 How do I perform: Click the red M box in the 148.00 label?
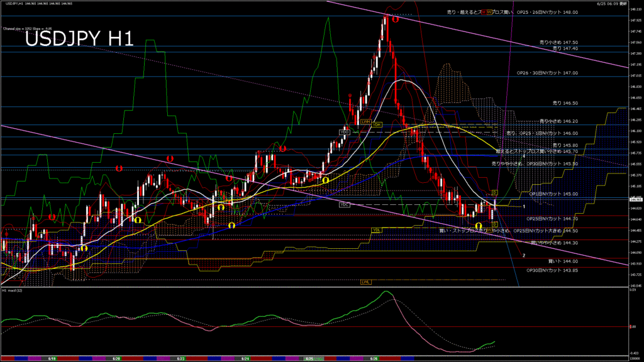pos(484,13)
